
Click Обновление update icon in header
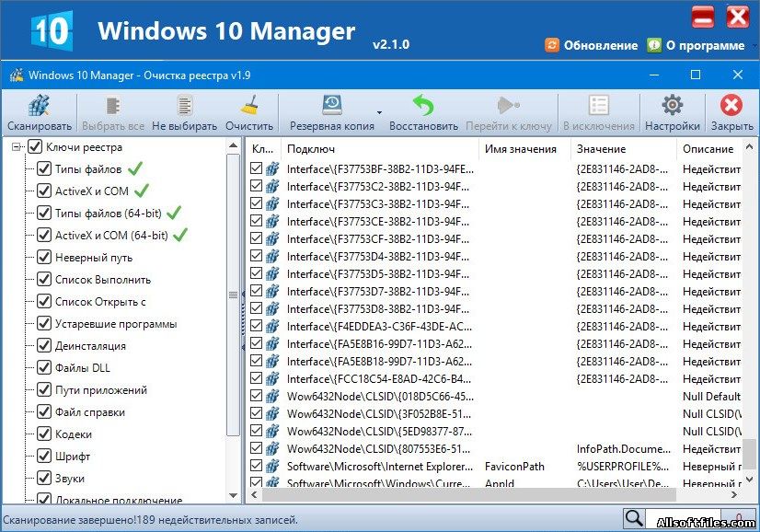(552, 45)
